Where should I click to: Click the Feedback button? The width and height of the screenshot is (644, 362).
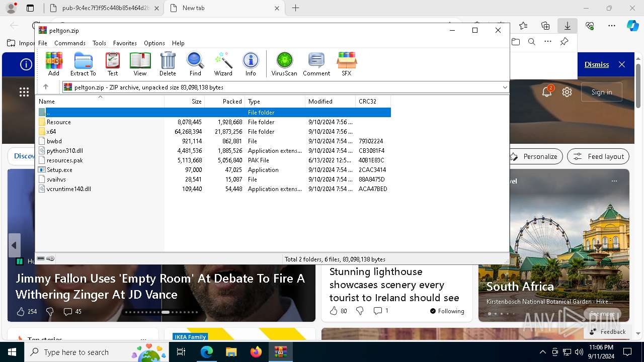click(x=608, y=332)
